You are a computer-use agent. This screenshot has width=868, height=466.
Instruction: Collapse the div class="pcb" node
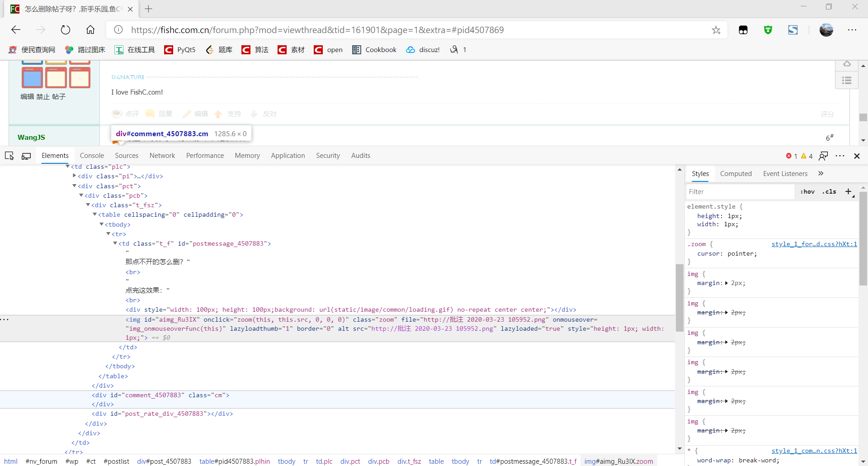point(81,195)
